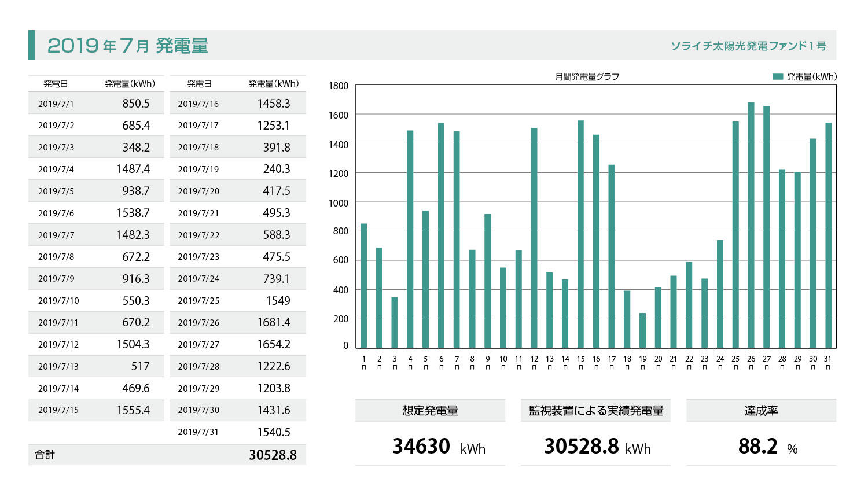Click the day 19 bar in chart

pos(642,331)
